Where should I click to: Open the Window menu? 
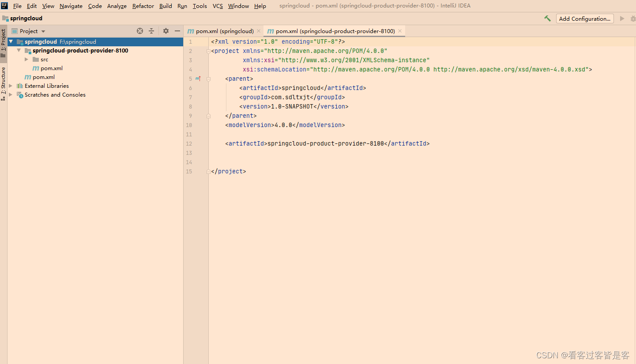click(238, 6)
